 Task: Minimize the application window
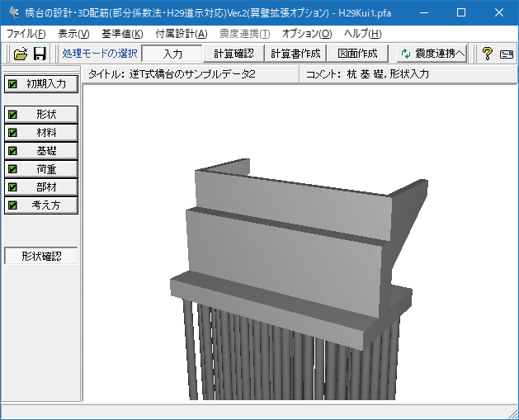[424, 12]
